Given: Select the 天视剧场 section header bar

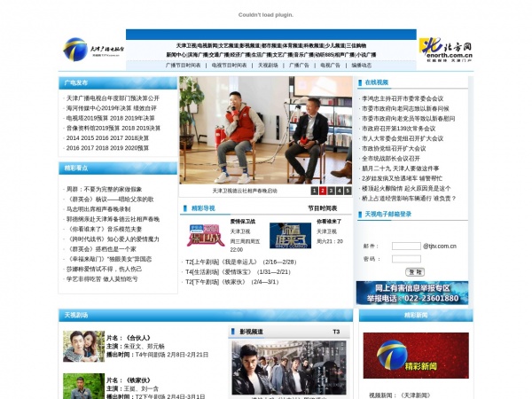Looking at the screenshot, I should point(206,315).
